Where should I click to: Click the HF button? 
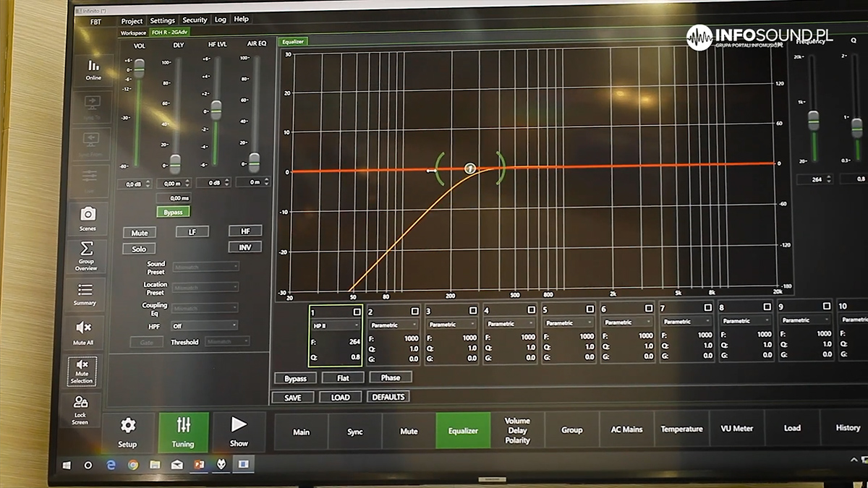point(245,231)
